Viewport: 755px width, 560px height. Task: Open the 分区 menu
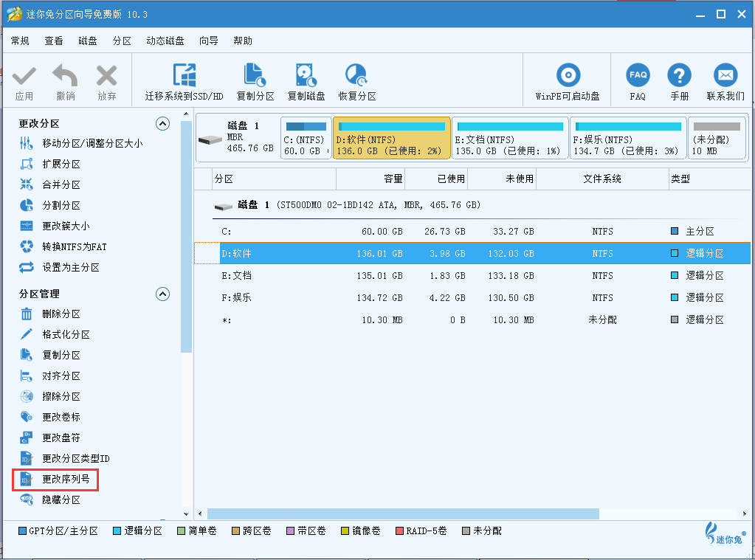122,41
